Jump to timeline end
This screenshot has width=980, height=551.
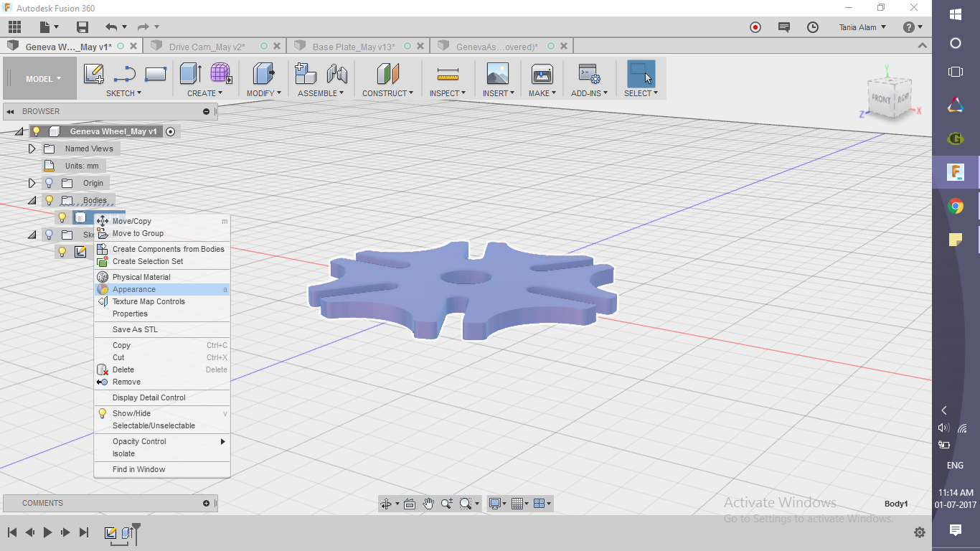[84, 532]
